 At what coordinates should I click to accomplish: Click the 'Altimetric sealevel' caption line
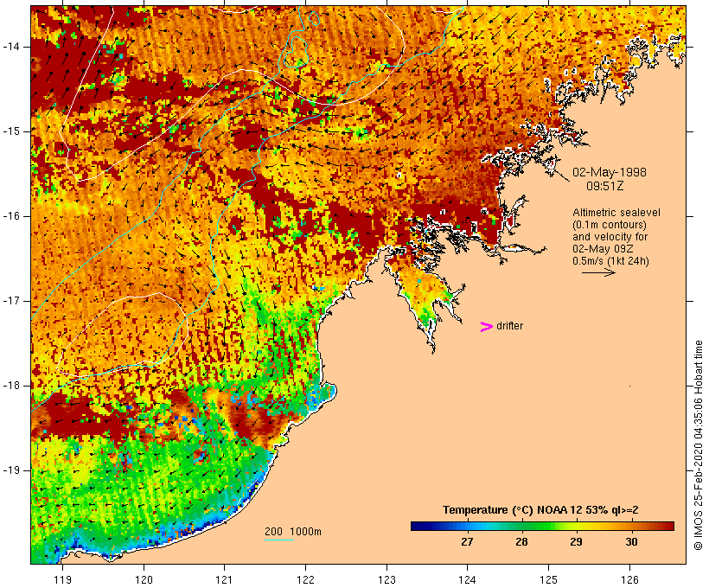616,213
